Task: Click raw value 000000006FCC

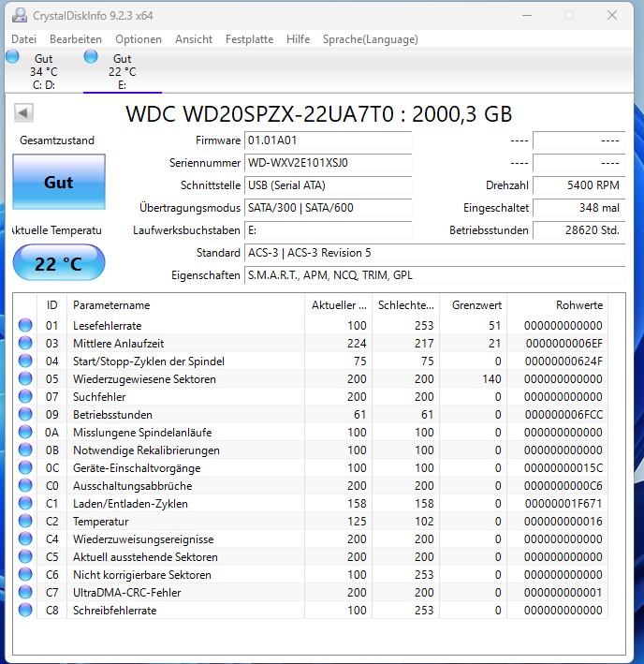Action: click(x=563, y=415)
